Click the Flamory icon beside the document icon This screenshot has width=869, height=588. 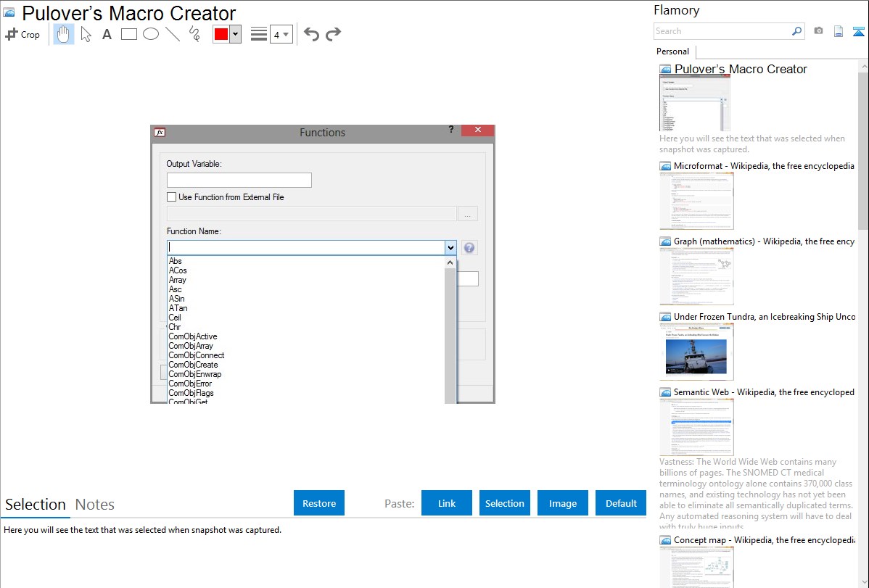[858, 31]
